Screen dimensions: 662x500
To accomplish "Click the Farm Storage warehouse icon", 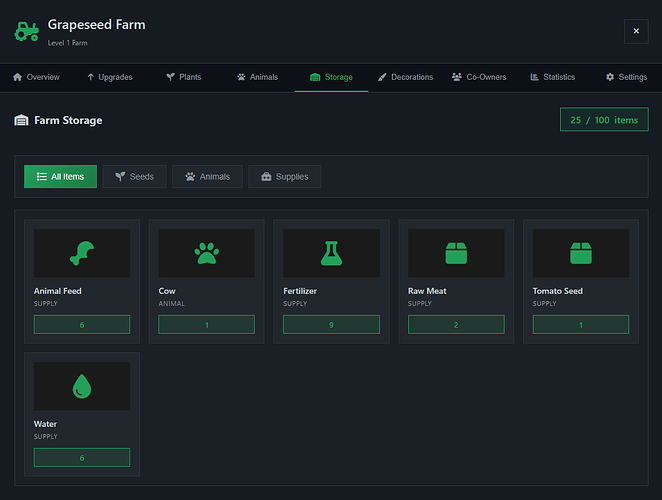I will click(21, 121).
